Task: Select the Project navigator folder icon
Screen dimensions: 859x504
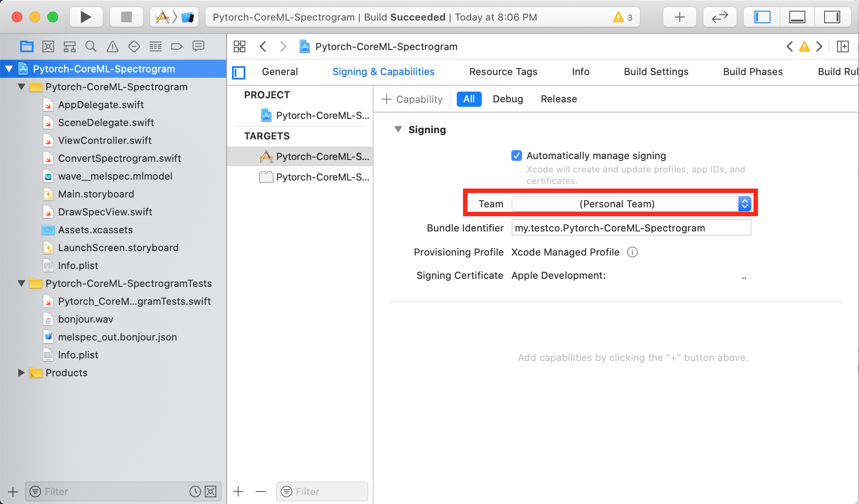Action: [27, 46]
